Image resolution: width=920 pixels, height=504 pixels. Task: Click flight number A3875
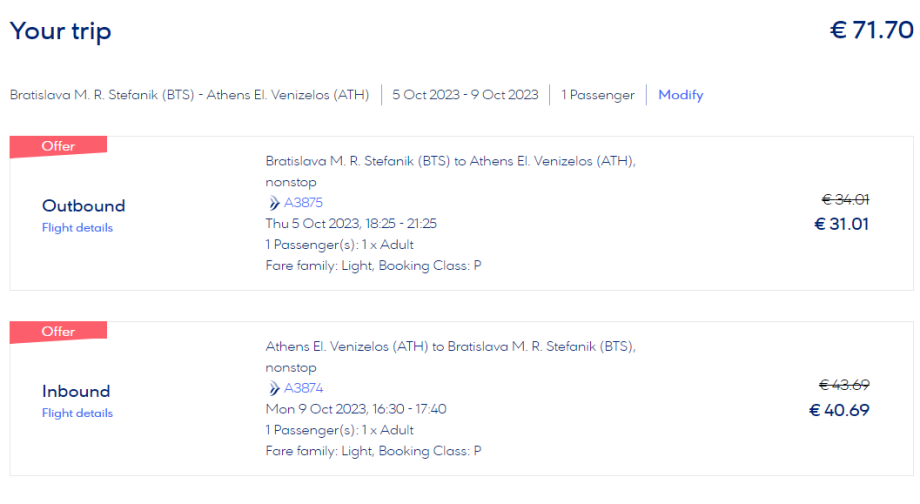[x=304, y=203]
